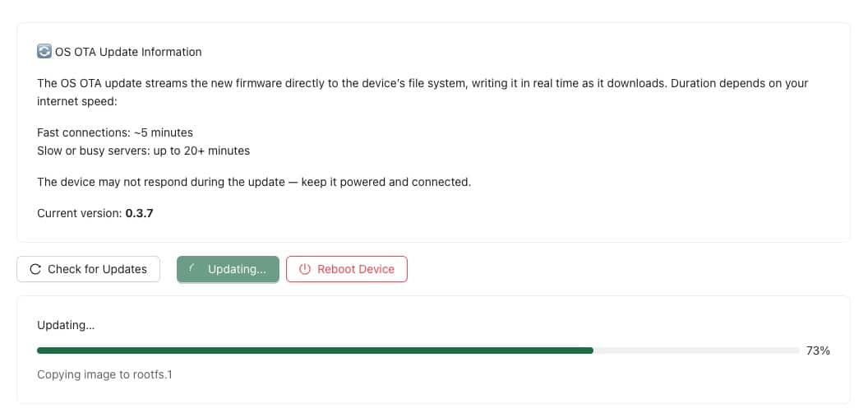Screen dimensions: 868x418
Task: Click the loading spinner inside the Updating button
Action: (x=192, y=269)
